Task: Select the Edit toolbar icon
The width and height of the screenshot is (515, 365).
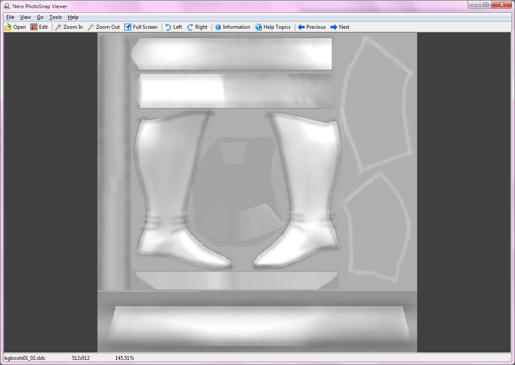Action: 34,27
